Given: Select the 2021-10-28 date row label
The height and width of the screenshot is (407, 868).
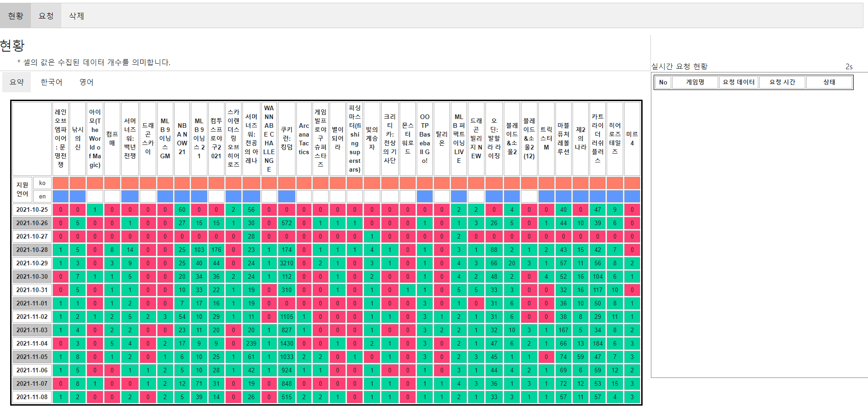Looking at the screenshot, I should (32, 250).
